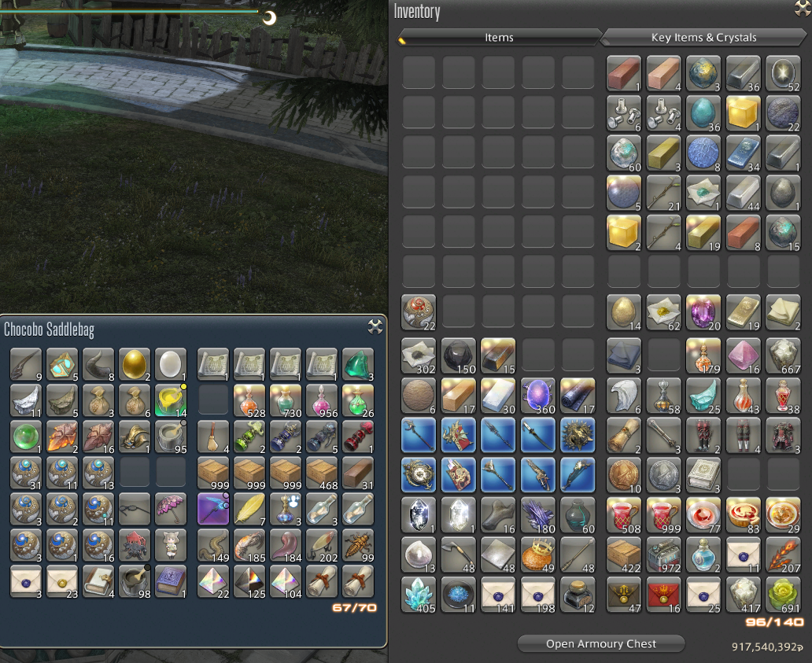This screenshot has height=663, width=812.
Task: Click the Open Armoury Chest button
Action: click(x=600, y=644)
